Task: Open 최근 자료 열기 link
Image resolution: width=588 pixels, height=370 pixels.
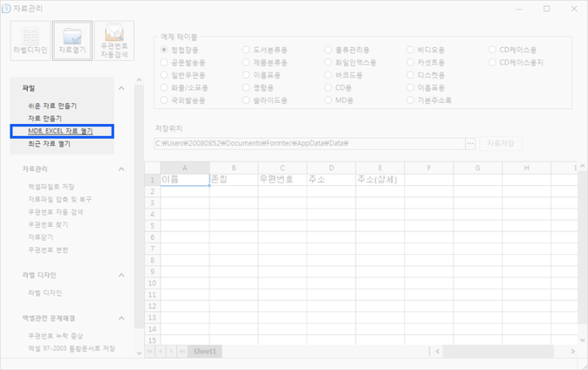Action: pyautogui.click(x=49, y=144)
